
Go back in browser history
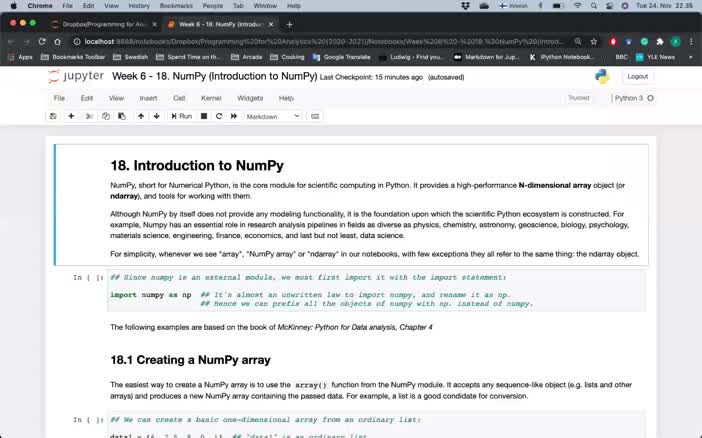[11, 42]
